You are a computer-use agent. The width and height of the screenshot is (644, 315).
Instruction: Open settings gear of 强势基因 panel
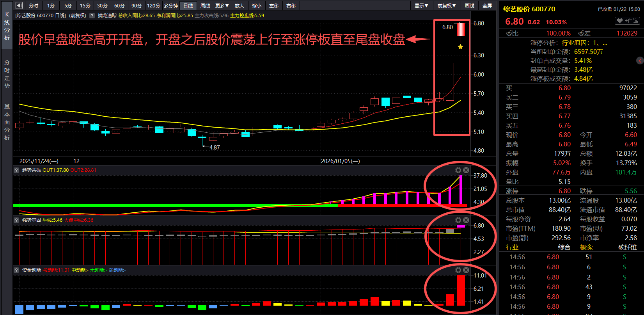tap(458, 220)
